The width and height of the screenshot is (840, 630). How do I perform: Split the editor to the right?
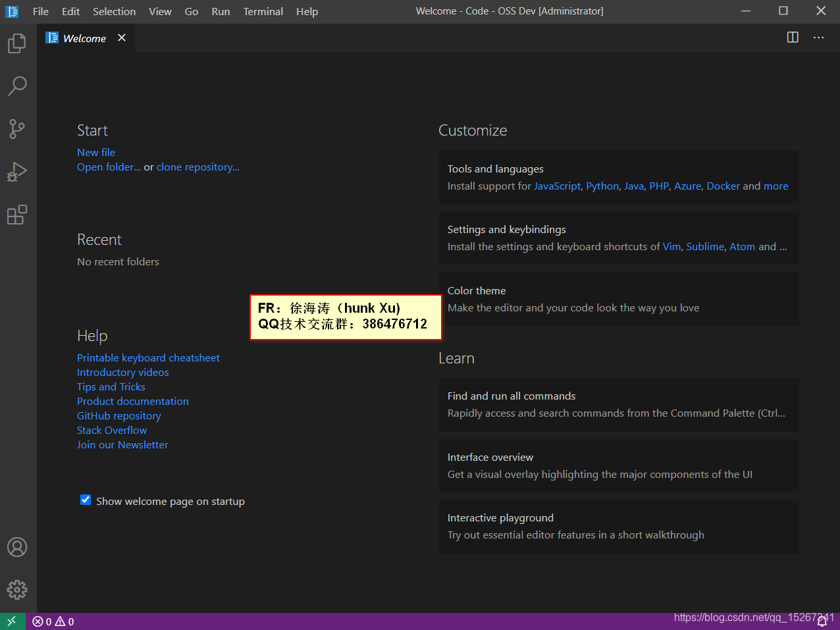pyautogui.click(x=793, y=38)
